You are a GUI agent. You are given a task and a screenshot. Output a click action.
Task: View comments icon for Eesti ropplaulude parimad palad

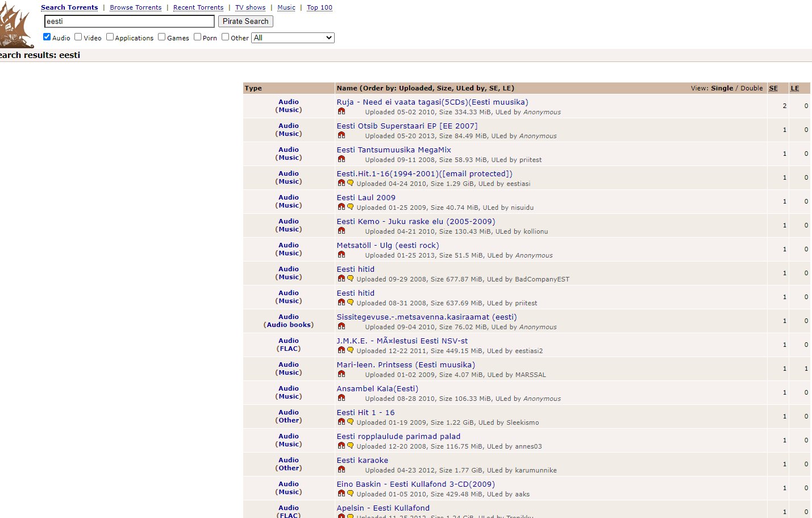[351, 446]
